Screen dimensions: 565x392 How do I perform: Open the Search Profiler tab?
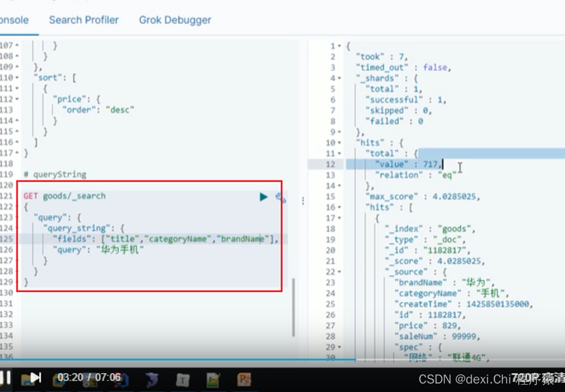(84, 20)
